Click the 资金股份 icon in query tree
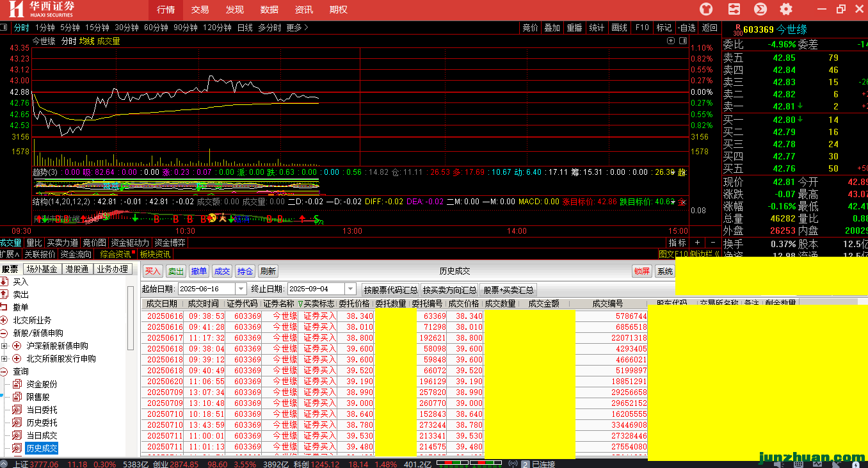This screenshot has height=468, width=868. pyautogui.click(x=17, y=384)
